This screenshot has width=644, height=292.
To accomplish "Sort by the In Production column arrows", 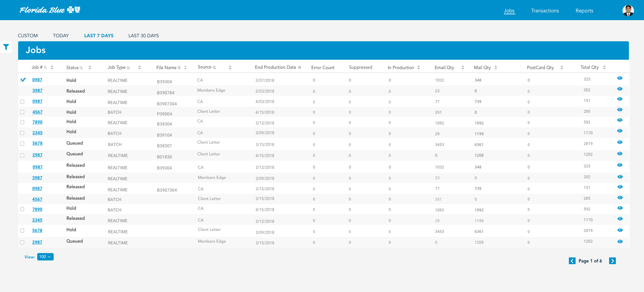I will (419, 67).
